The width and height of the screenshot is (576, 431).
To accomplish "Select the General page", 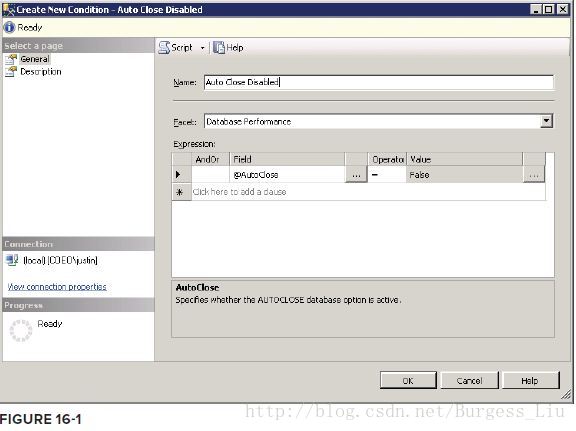I will pos(35,59).
